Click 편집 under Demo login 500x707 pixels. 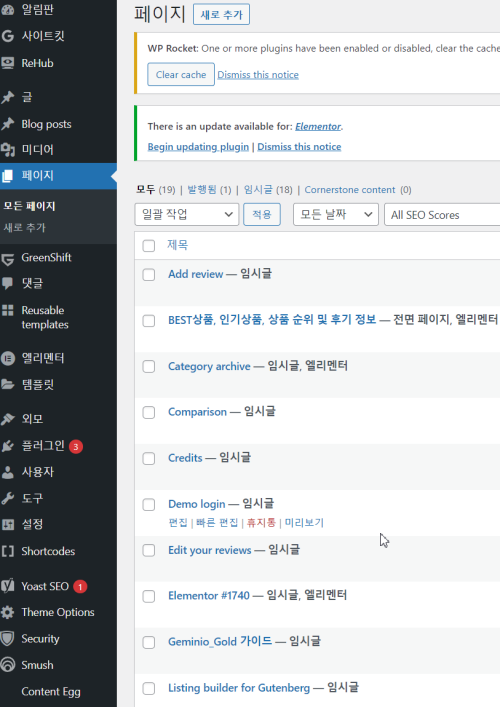[178, 523]
